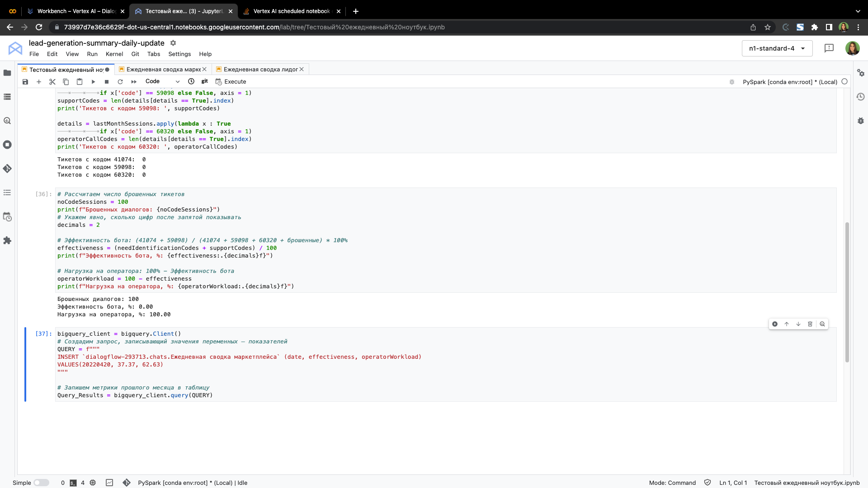Move the cell down with the arrow icon
Screen dimensions: 868x488
click(x=798, y=324)
